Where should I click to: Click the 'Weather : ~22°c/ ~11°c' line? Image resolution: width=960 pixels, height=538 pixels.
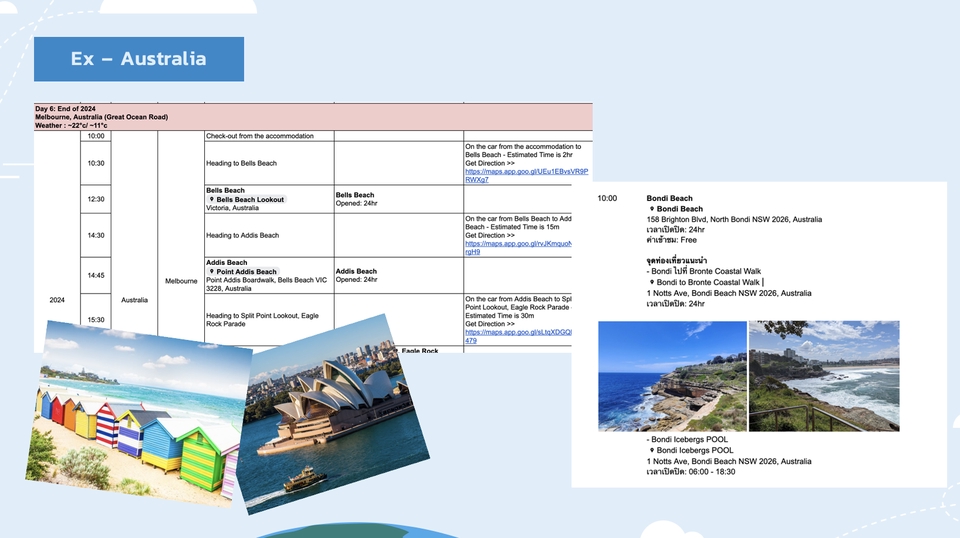[x=72, y=125]
